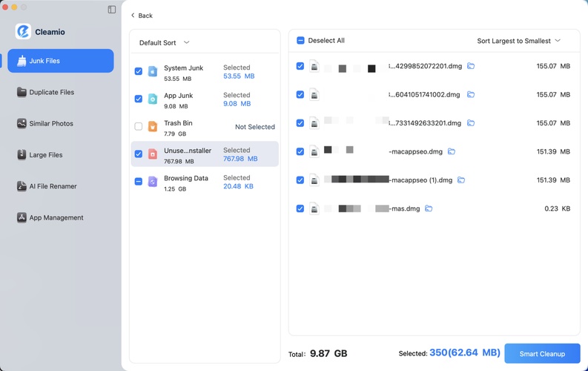588x371 pixels.
Task: Click the App Management icon
Action: [x=22, y=217]
